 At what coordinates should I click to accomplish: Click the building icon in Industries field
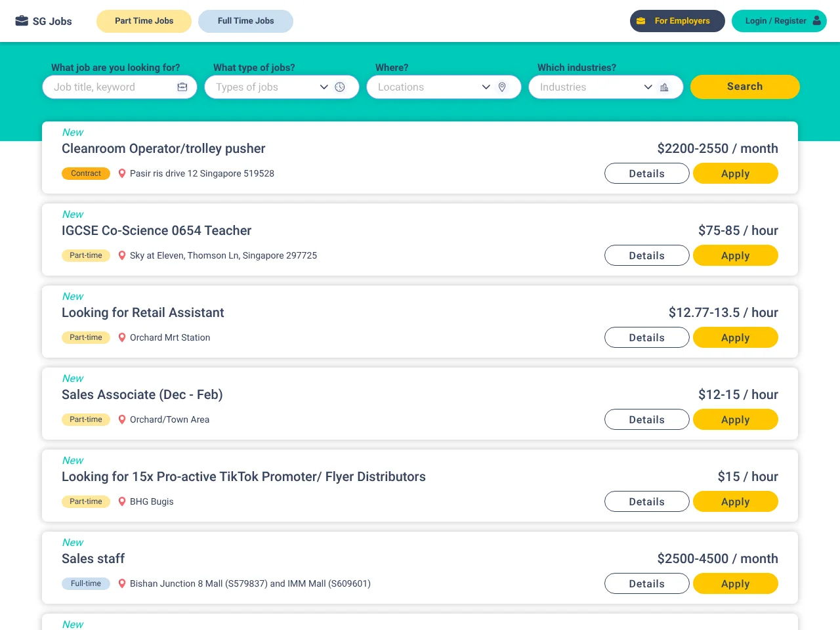pyautogui.click(x=664, y=87)
